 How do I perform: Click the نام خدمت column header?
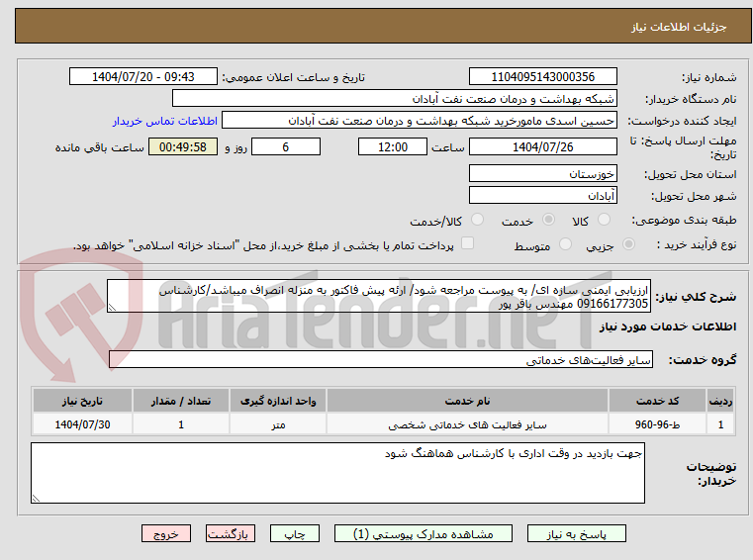click(467, 401)
